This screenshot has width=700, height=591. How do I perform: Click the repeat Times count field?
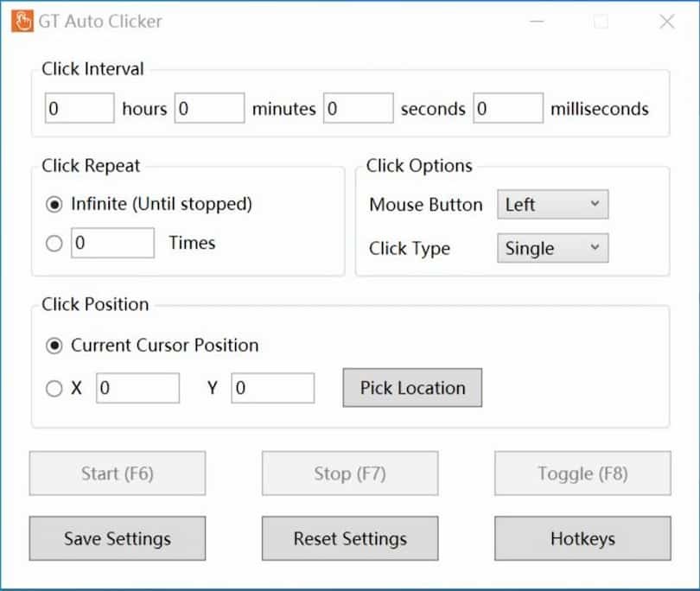pyautogui.click(x=112, y=243)
